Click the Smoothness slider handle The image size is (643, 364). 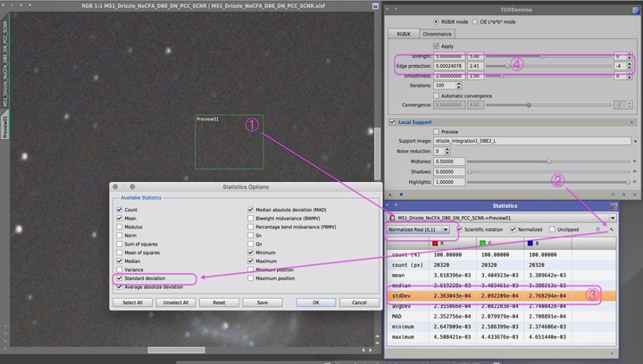(x=501, y=76)
